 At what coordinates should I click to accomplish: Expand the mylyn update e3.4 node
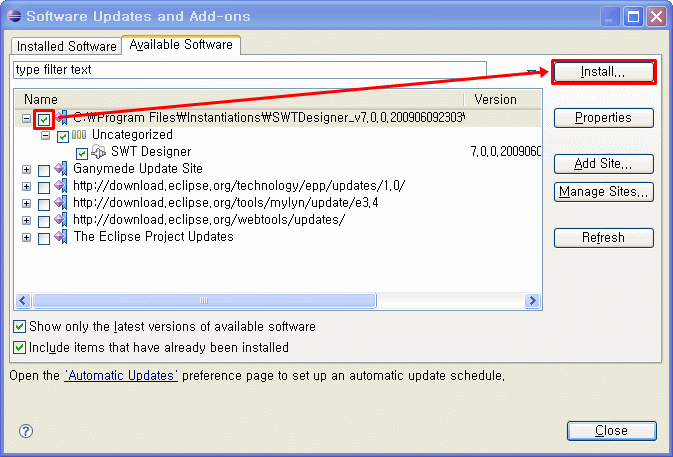point(26,203)
